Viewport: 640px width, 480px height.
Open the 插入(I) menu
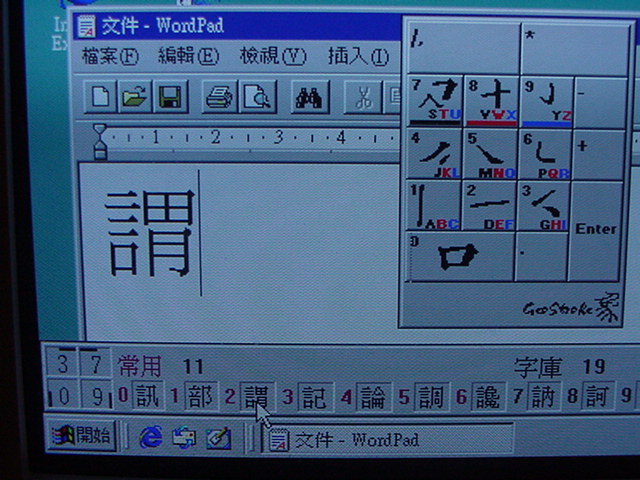point(358,56)
